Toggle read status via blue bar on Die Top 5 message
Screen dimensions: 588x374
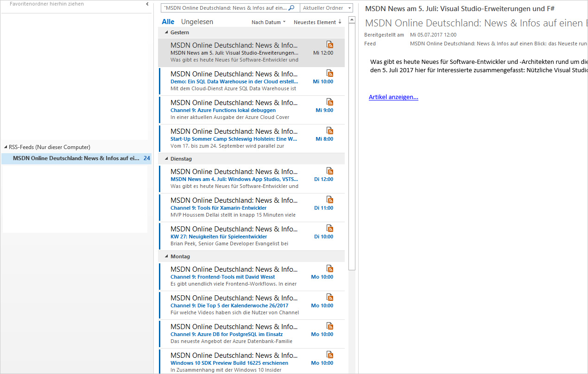(160, 305)
